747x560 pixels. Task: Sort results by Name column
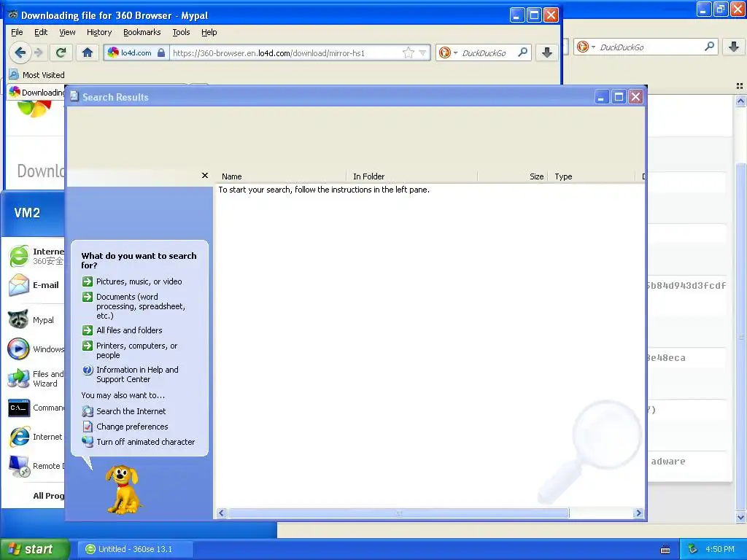(x=282, y=176)
